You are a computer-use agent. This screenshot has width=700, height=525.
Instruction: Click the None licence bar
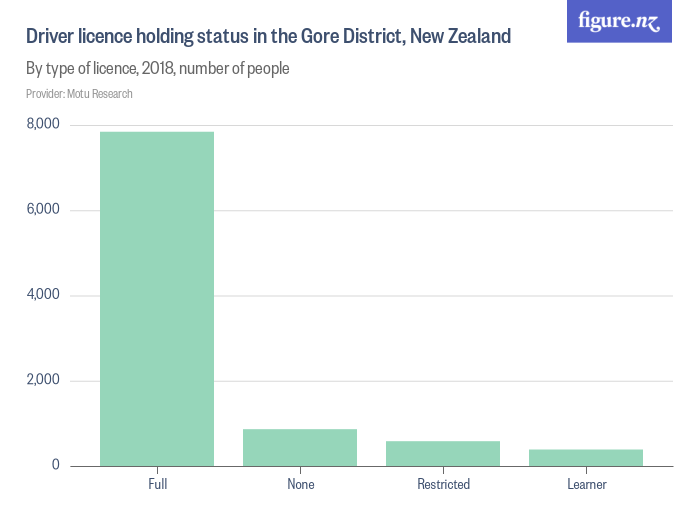300,447
